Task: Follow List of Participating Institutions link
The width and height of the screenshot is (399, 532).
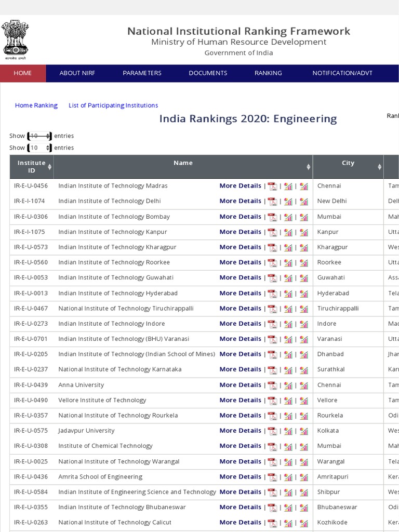Action: 113,105
